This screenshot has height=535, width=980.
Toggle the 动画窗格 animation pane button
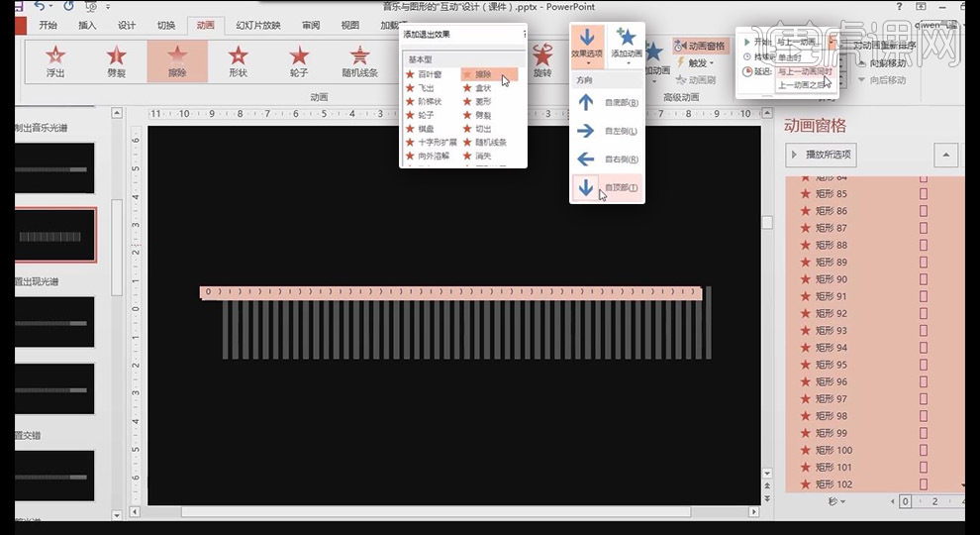pos(699,46)
